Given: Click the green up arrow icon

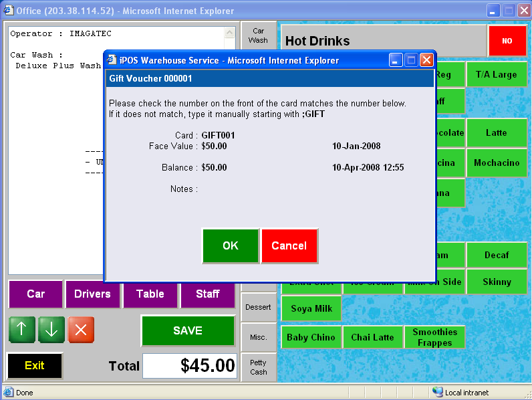Looking at the screenshot, I should (21, 330).
